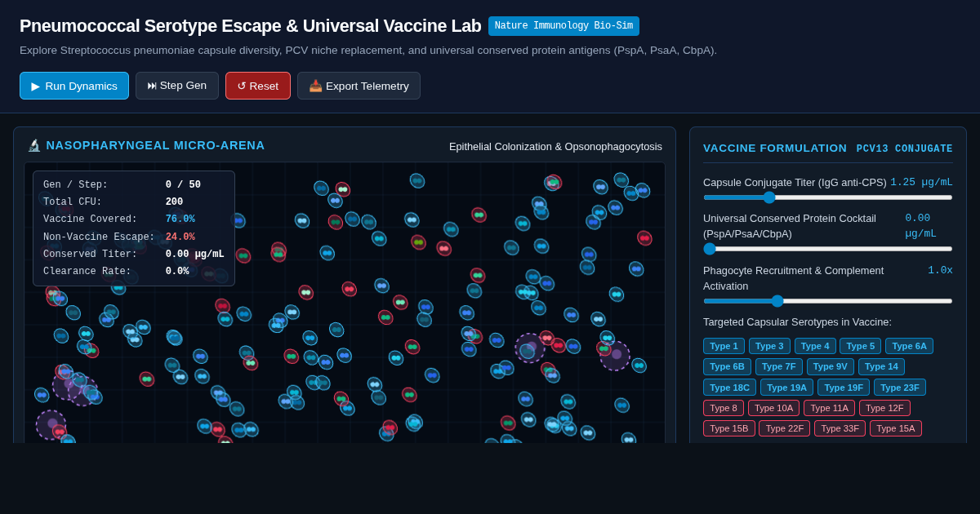Screen dimensions: 980x514
Task: Select the 'Clearance Rate: 0.0%' readout
Action: tap(134, 272)
